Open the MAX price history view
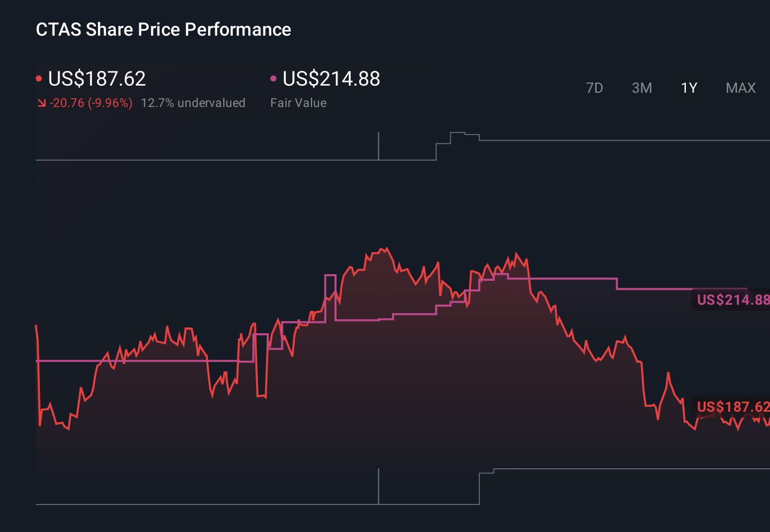The image size is (770, 532). (740, 88)
